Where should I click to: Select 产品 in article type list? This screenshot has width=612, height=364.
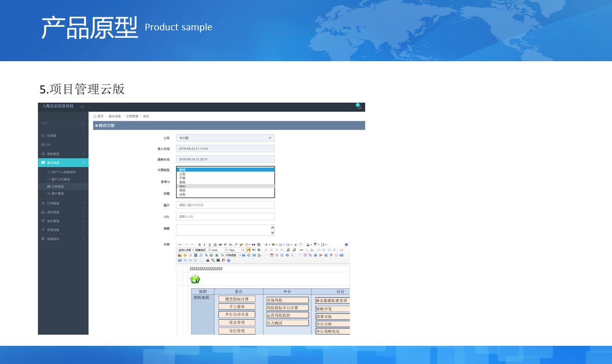[225, 178]
